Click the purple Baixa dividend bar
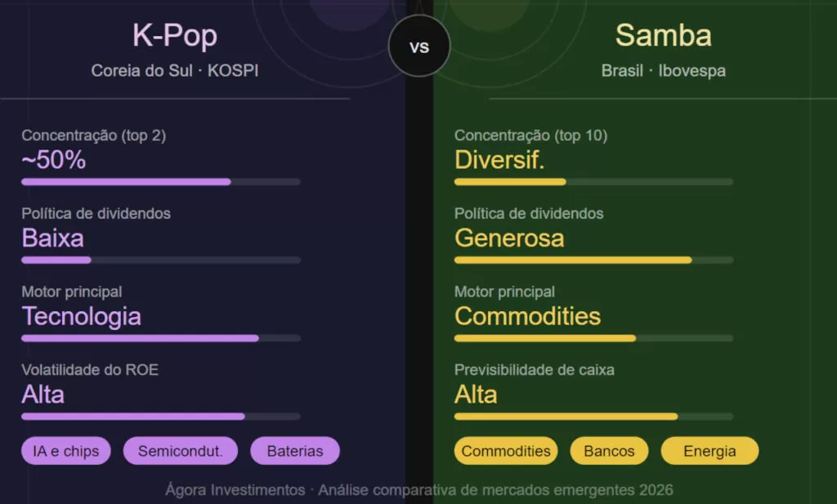 160,260
